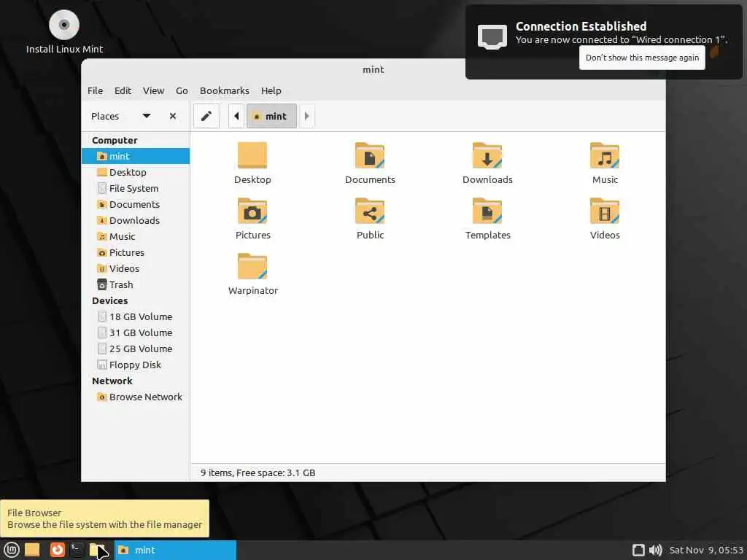The width and height of the screenshot is (747, 560).
Task: Open Install Linux Mint desktop icon
Action: pos(64,31)
